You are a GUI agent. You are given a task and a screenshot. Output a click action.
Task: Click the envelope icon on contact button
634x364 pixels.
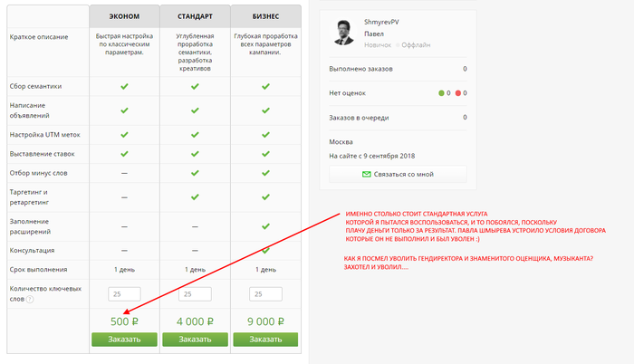coord(366,174)
